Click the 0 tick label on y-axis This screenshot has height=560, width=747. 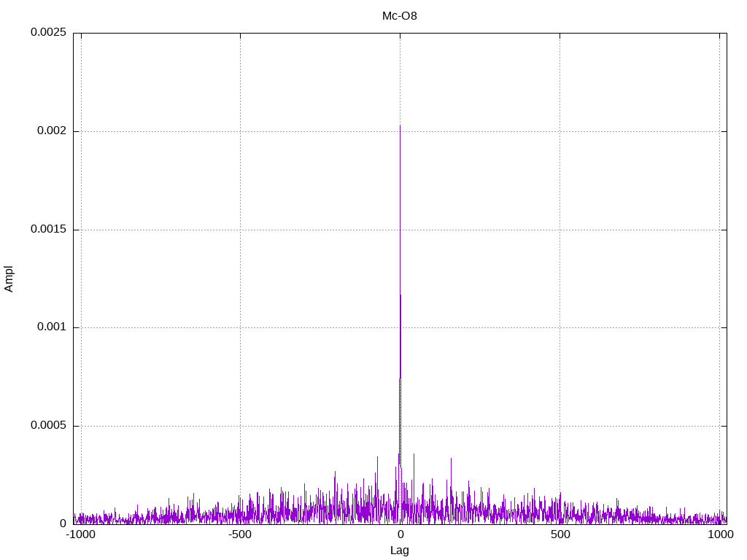pyautogui.click(x=63, y=524)
